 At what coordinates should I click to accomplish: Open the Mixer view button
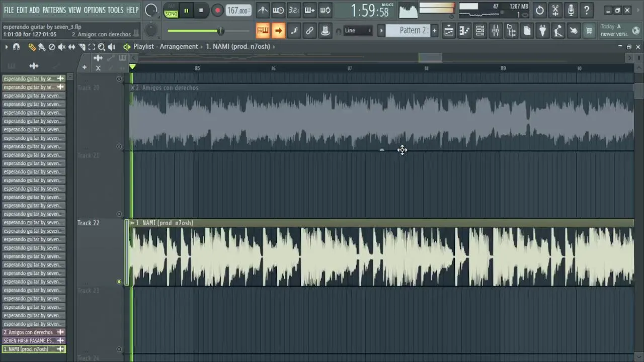click(x=496, y=31)
